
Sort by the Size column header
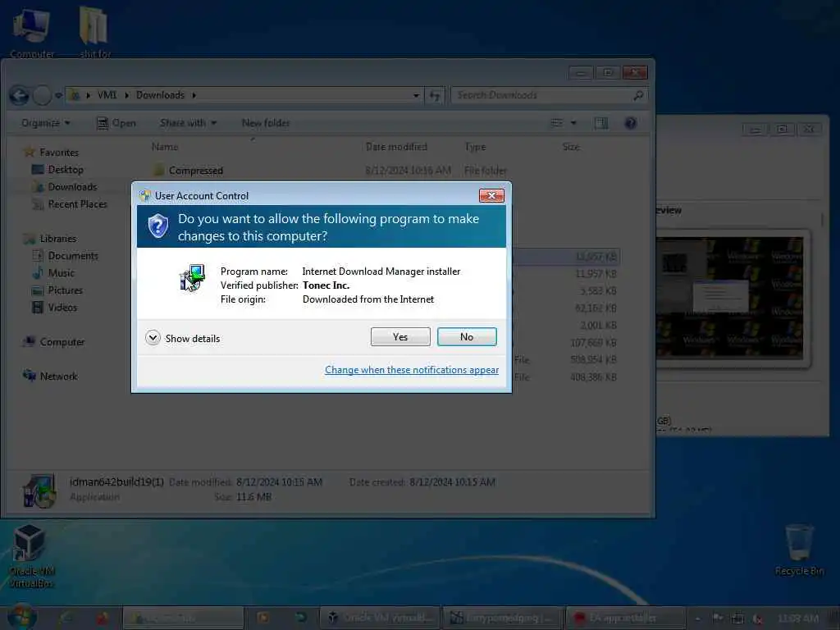point(571,146)
